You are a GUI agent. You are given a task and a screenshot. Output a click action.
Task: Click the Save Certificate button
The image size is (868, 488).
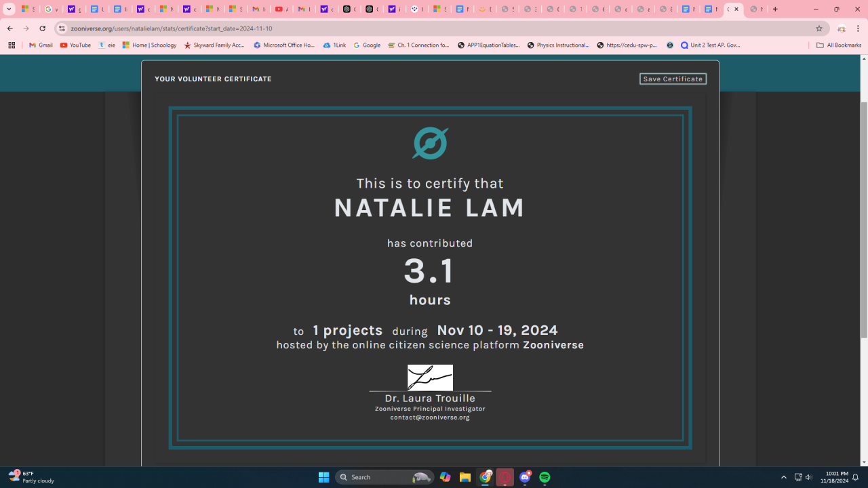(673, 79)
